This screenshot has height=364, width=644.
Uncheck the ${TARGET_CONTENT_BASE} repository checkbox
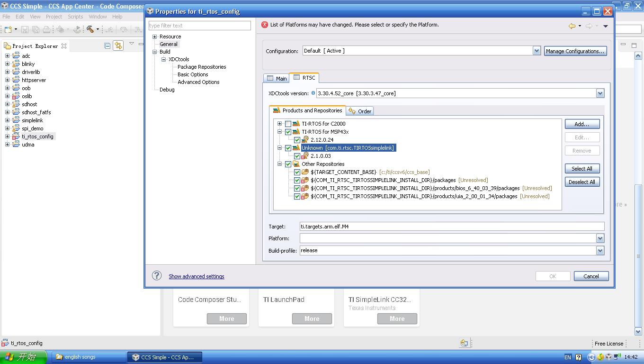pyautogui.click(x=297, y=172)
